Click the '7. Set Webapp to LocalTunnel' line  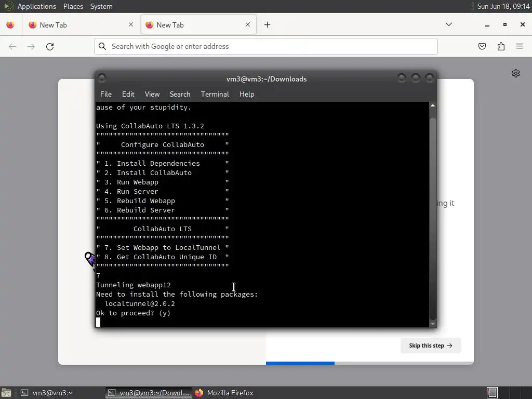click(x=163, y=248)
